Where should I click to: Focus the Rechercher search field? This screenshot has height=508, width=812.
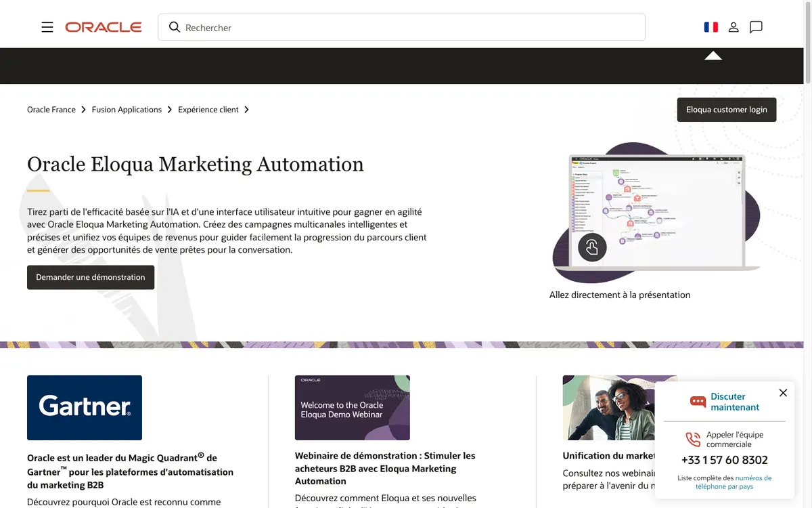(x=401, y=27)
